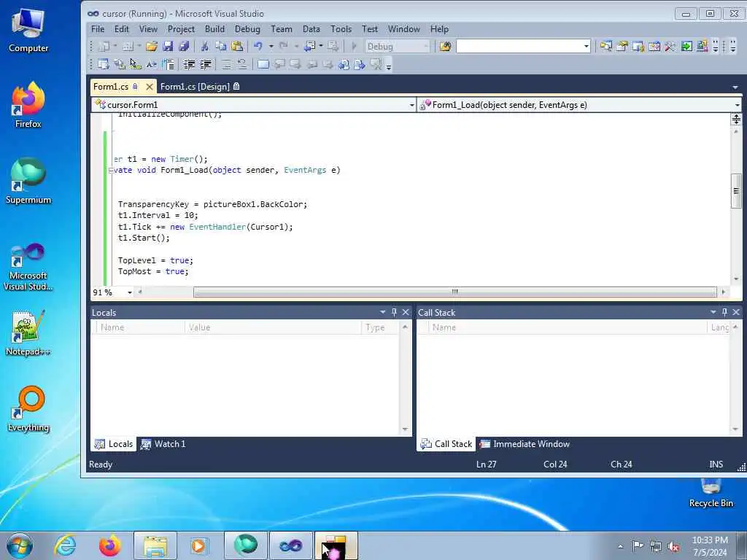747x560 pixels.
Task: Open Solution Explorer from the toolbar
Action: coord(606,46)
